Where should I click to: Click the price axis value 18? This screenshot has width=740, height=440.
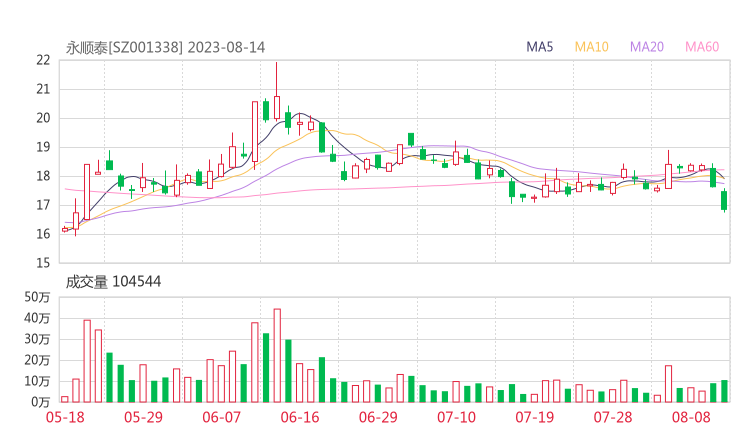(x=43, y=176)
